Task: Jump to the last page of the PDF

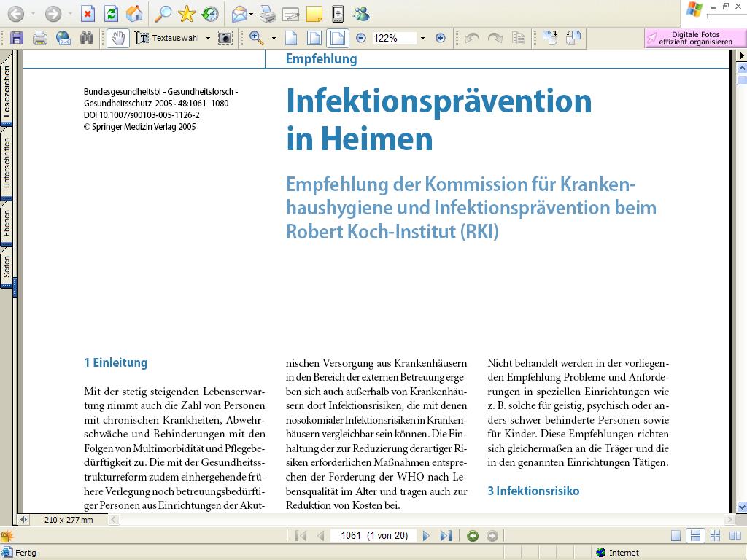Action: (x=446, y=536)
